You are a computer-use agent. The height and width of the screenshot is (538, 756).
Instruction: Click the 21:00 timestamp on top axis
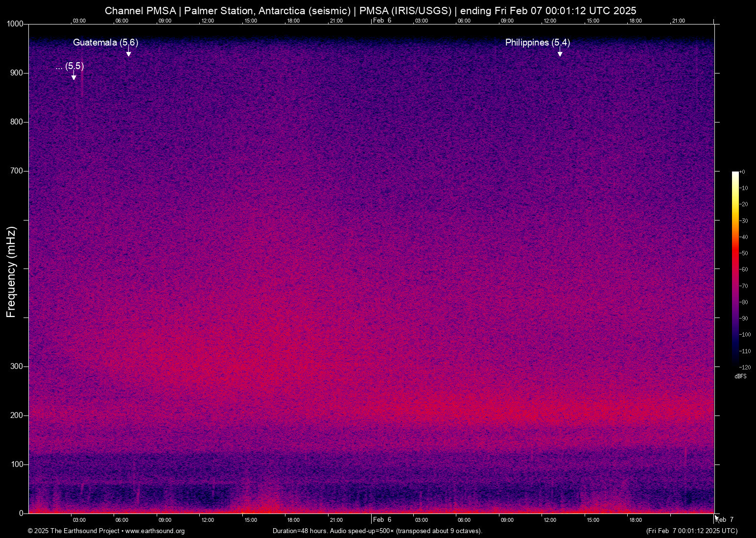336,21
